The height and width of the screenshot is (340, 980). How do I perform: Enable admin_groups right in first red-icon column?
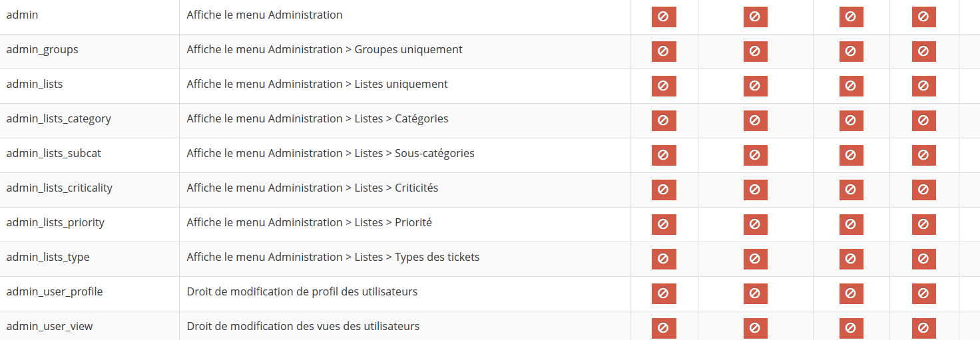[664, 51]
